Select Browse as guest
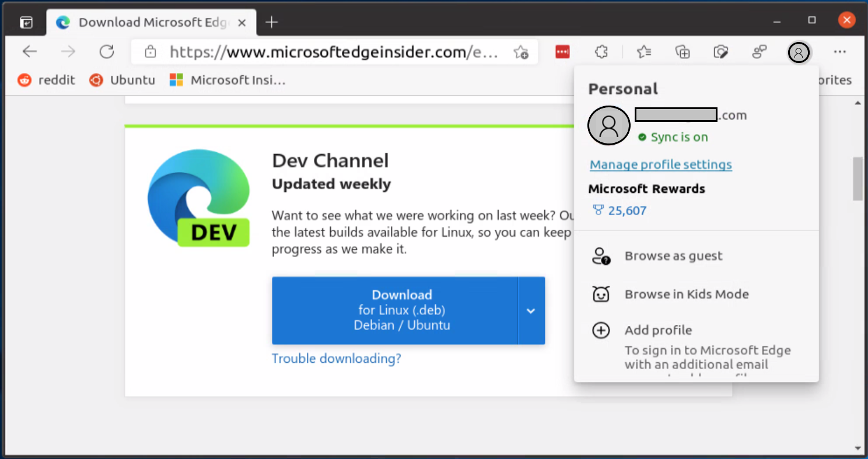 point(673,255)
